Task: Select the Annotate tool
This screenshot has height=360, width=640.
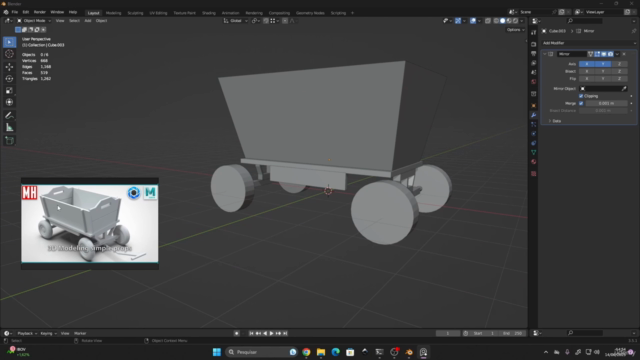Action: (9, 116)
